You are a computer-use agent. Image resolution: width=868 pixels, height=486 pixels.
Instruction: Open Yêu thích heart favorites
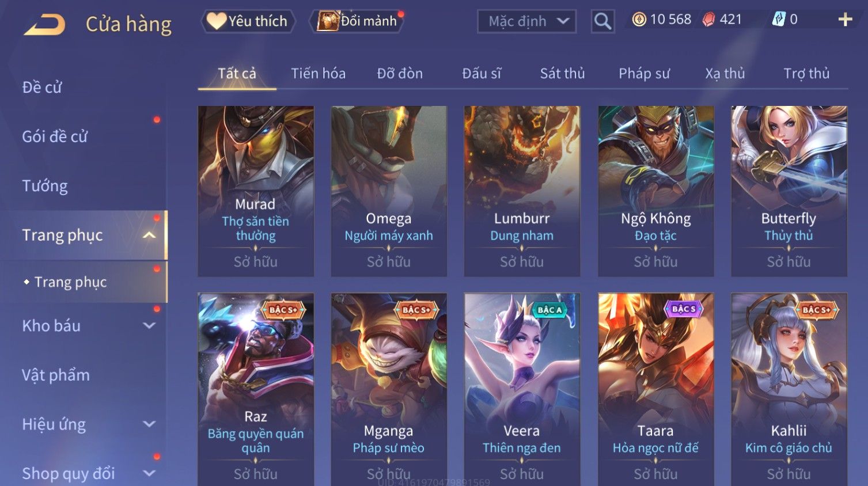tap(248, 21)
